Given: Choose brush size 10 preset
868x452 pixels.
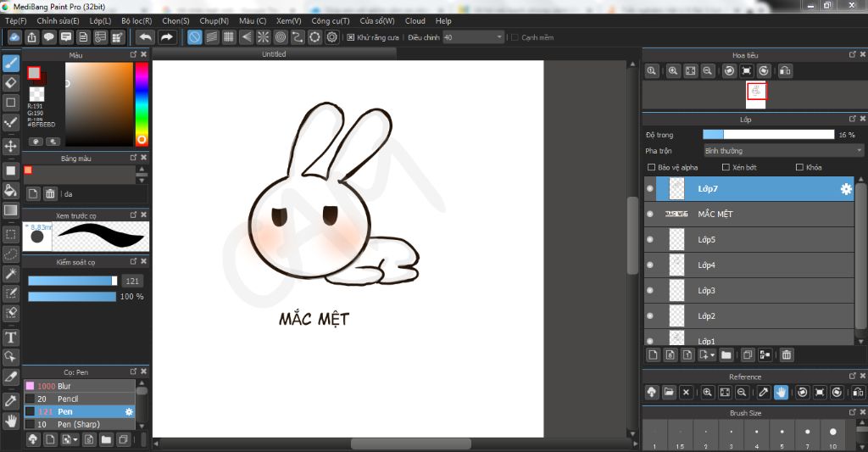Looking at the screenshot, I should [x=833, y=437].
